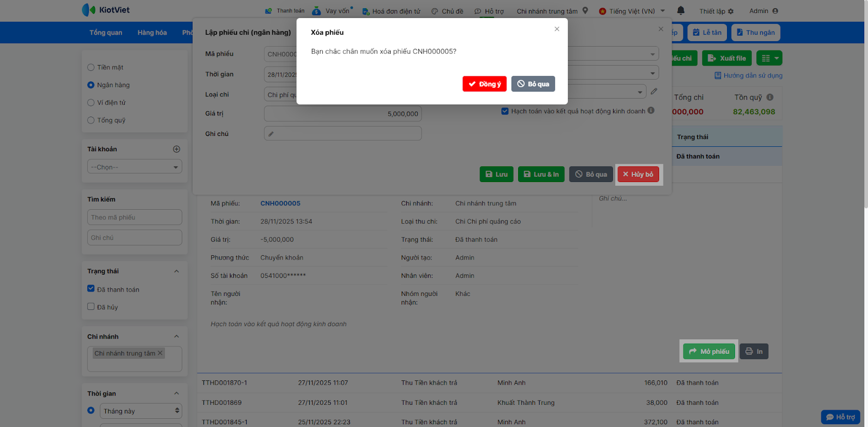868x427 pixels.
Task: Open the Tháng này period dropdown
Action: 141,411
